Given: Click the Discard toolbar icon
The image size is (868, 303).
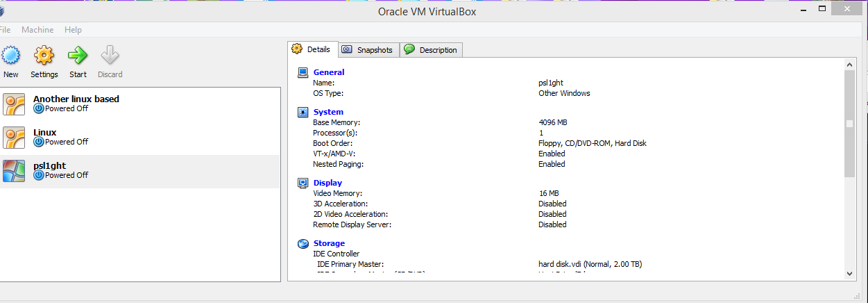Looking at the screenshot, I should coord(110,55).
